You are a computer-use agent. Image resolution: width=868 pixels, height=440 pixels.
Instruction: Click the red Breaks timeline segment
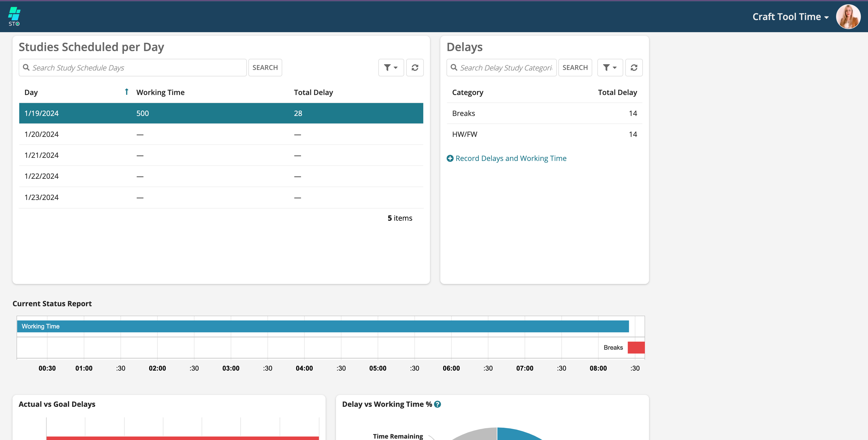click(x=636, y=347)
